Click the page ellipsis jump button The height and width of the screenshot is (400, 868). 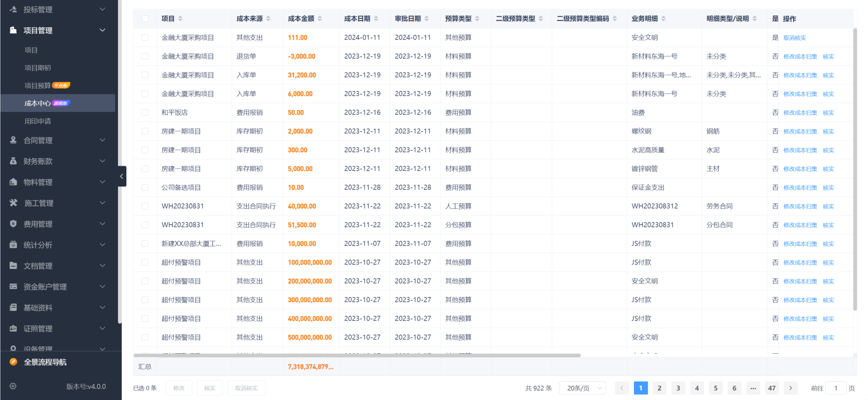tap(753, 388)
